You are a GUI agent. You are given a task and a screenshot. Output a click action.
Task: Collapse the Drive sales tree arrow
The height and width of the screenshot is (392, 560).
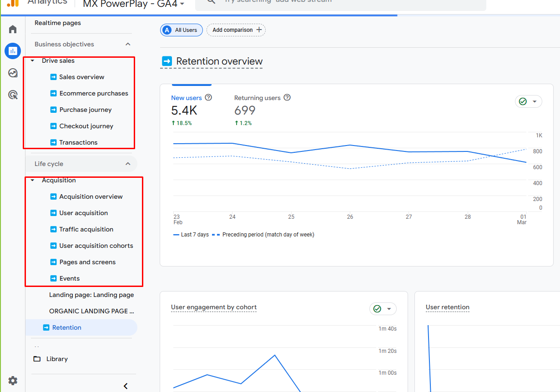coord(32,60)
